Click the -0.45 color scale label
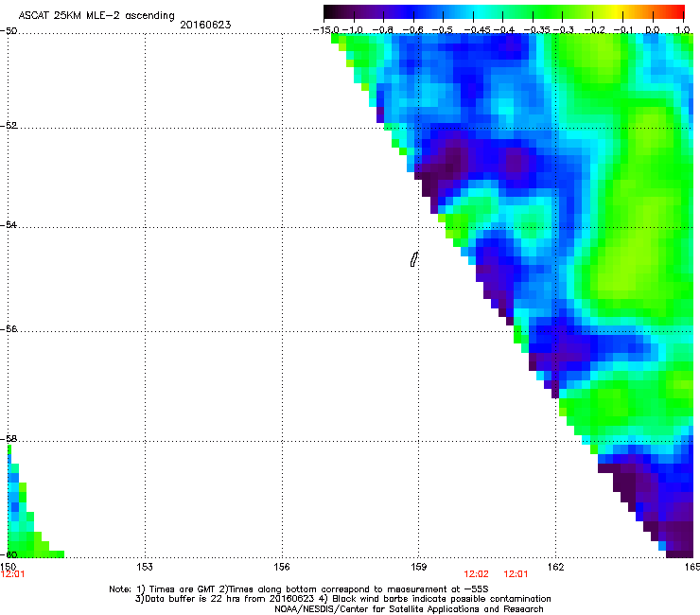This screenshot has height=615, width=700. coord(477,30)
